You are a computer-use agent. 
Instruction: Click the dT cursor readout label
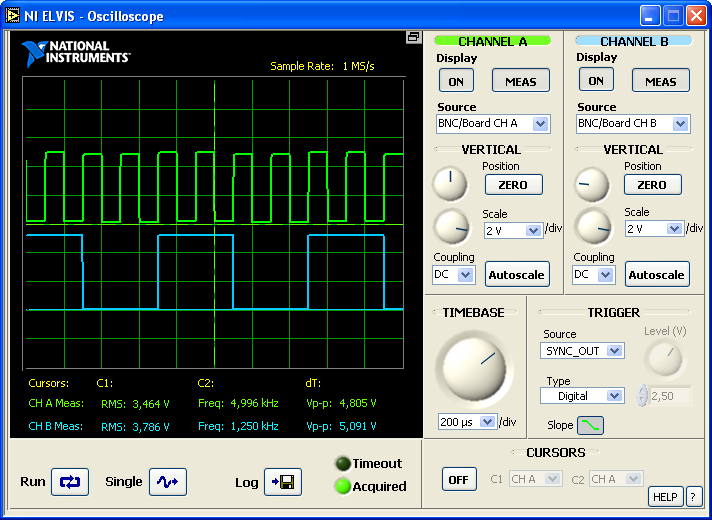coord(313,383)
